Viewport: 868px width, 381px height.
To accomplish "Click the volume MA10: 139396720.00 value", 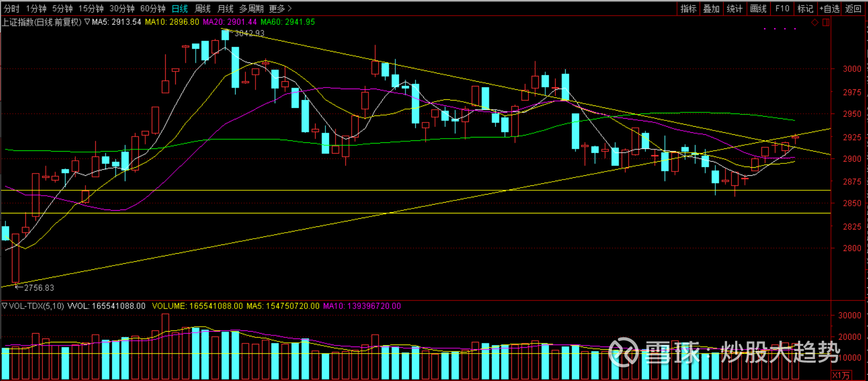I will click(362, 306).
